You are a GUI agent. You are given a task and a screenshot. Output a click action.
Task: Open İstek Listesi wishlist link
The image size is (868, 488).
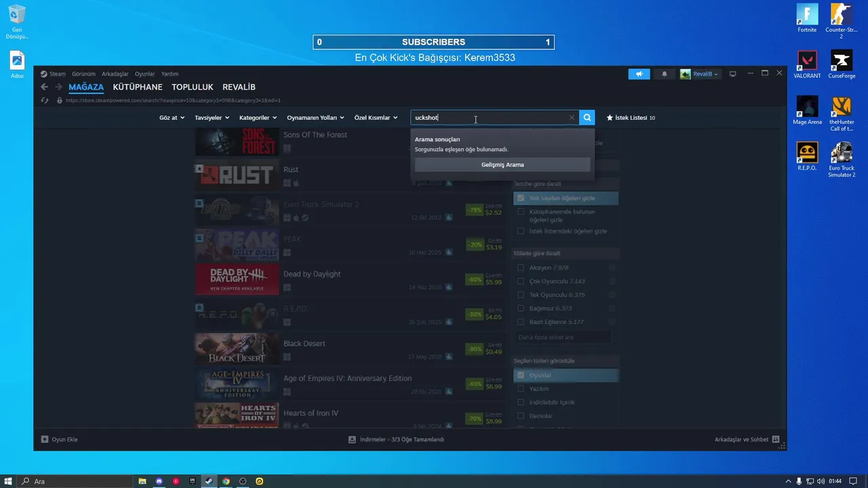coord(631,118)
